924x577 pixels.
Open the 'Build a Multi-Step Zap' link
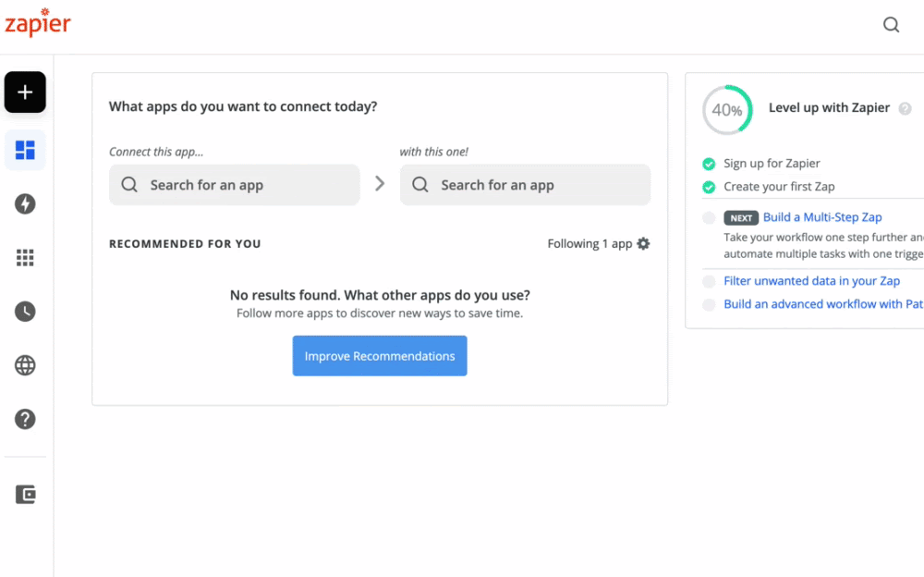tap(822, 217)
